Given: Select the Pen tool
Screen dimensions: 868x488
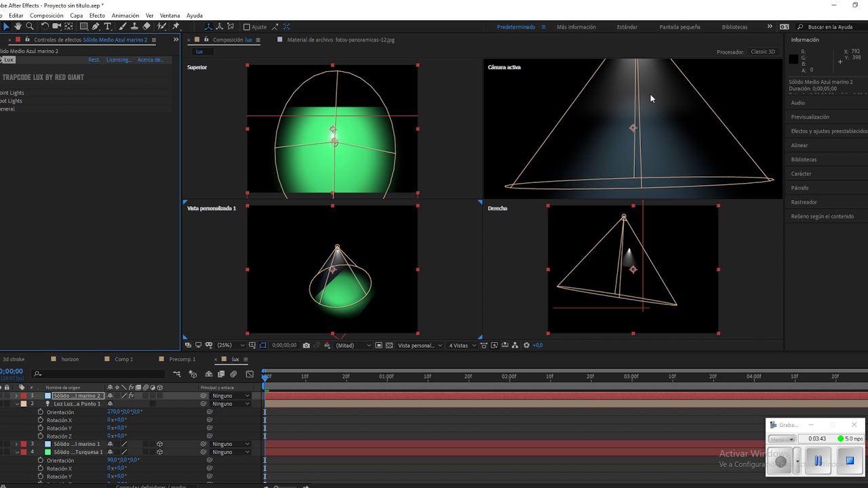Looking at the screenshot, I should click(x=96, y=26).
